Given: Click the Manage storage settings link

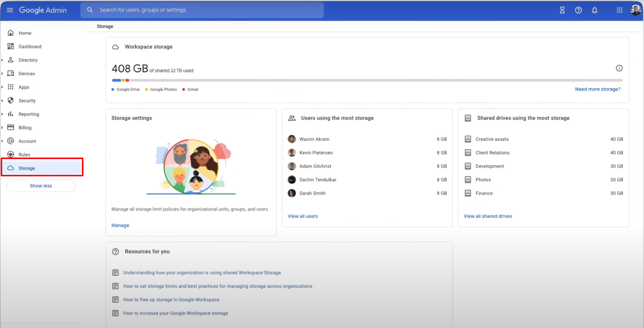Looking at the screenshot, I should point(120,225).
